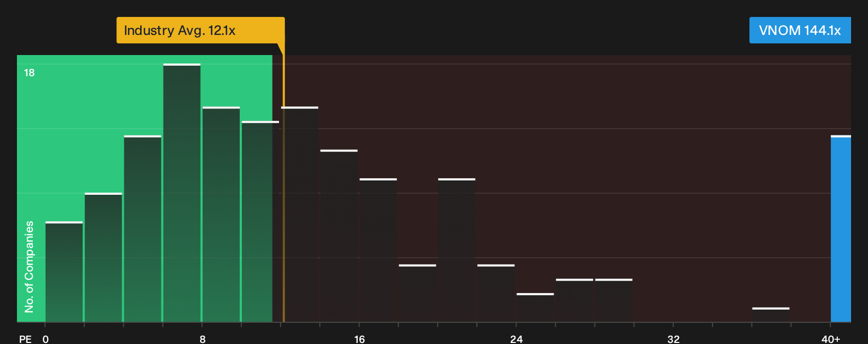868x344 pixels.
Task: Click the Industry Avg. 12.1x label
Action: point(201,30)
